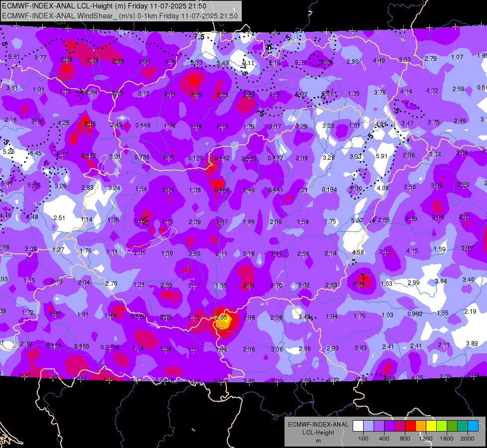Click the legend label 100
The width and height of the screenshot is (487, 448).
pyautogui.click(x=363, y=439)
